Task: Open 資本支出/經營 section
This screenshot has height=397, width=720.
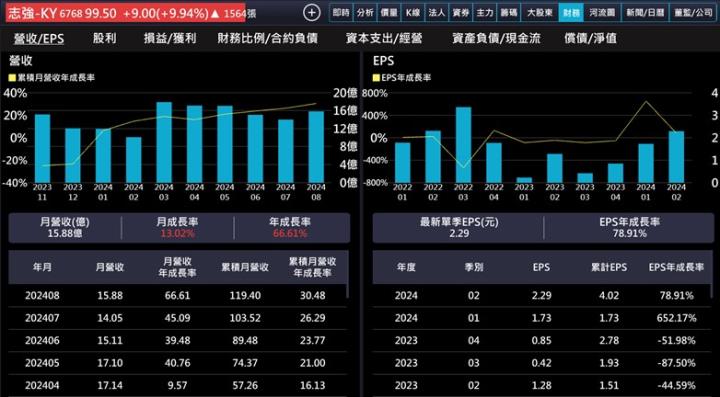Action: tap(385, 39)
